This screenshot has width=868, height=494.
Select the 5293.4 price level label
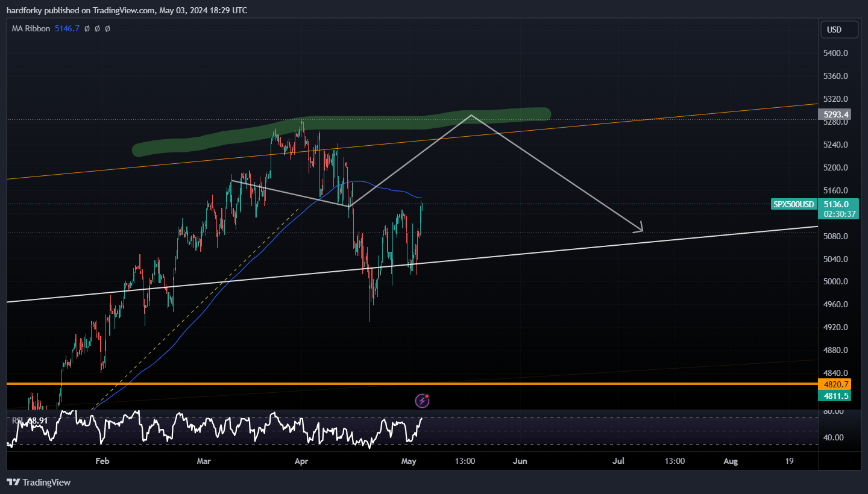[834, 114]
